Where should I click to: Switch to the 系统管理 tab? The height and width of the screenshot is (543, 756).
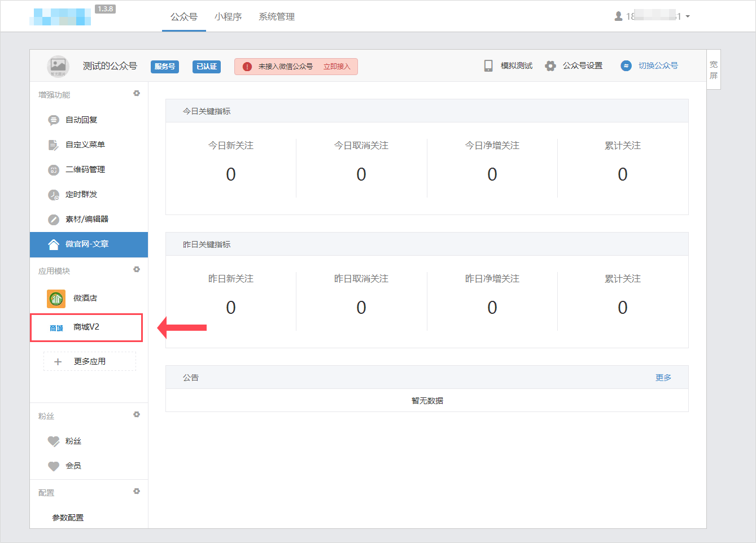pyautogui.click(x=277, y=17)
